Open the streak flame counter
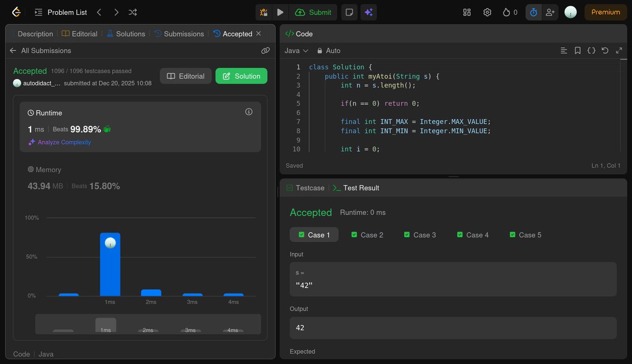Screen dimensions: 632x364 tap(510, 12)
